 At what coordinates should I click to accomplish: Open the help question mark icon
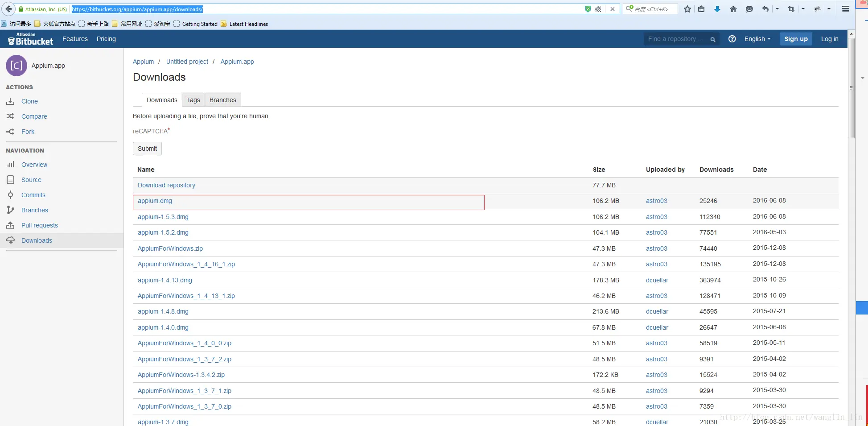click(x=732, y=39)
